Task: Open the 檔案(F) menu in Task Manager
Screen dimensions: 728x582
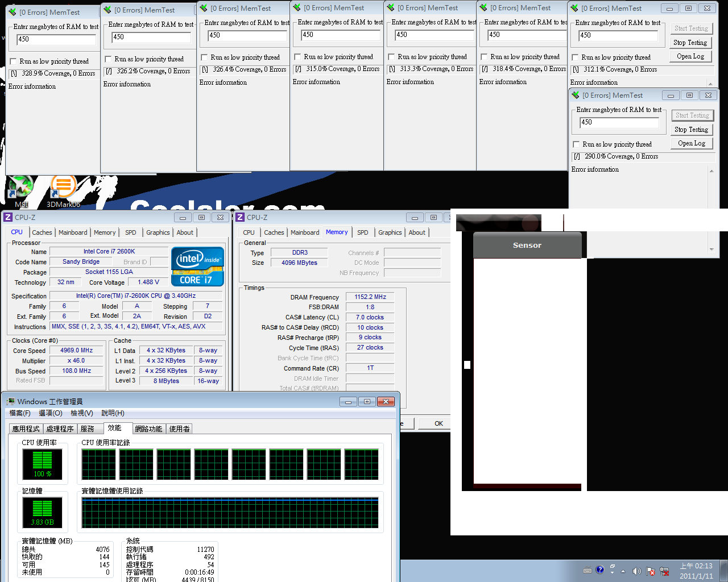Action: coord(20,413)
